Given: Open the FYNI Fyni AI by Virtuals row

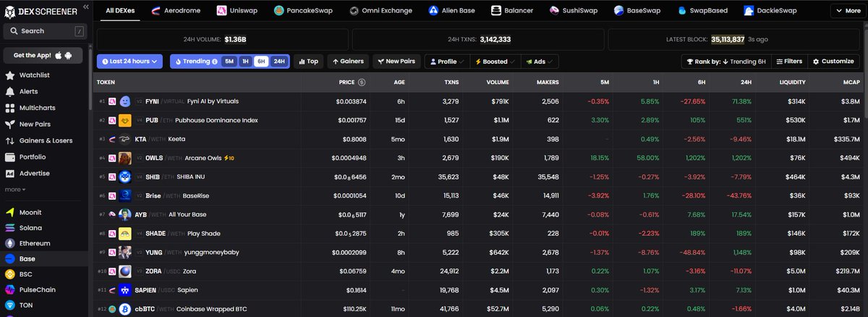Looking at the screenshot, I should [478, 101].
